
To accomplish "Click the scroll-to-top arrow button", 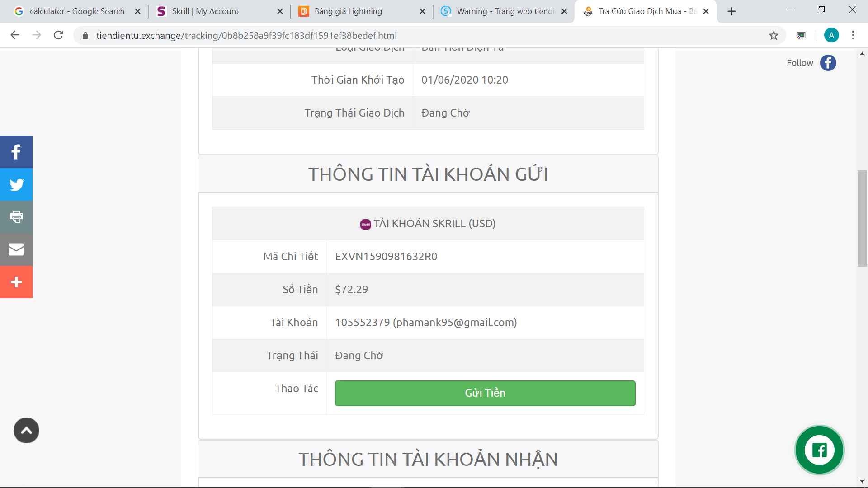I will [x=26, y=430].
